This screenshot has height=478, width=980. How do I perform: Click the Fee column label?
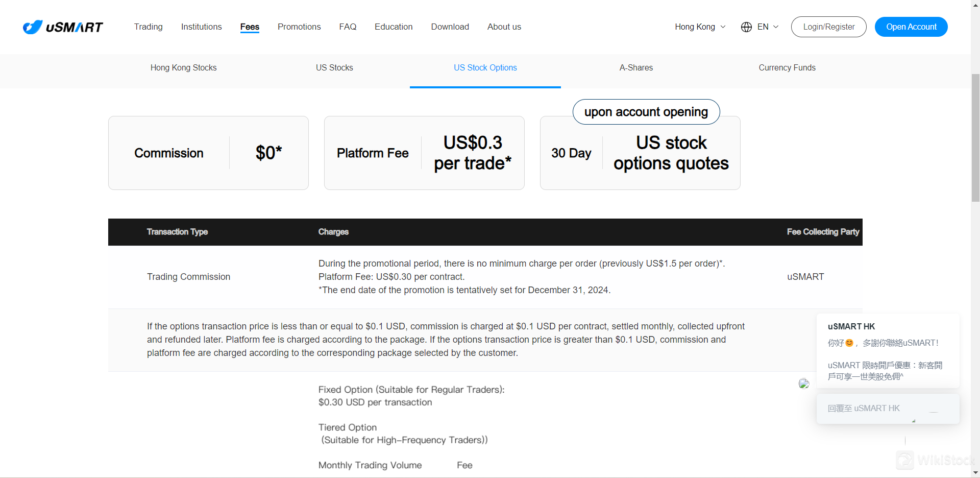[x=464, y=465]
